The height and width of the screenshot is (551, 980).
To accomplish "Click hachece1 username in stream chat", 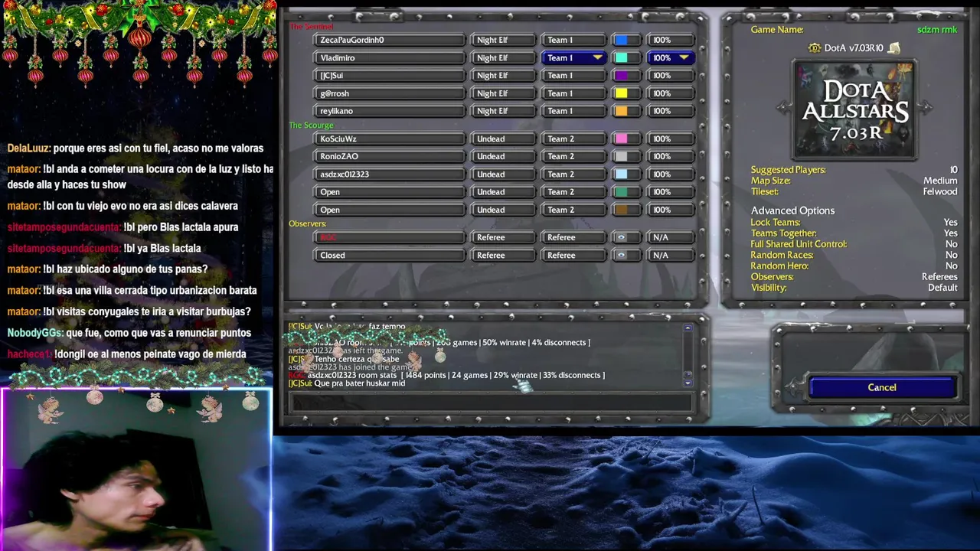I will coord(30,354).
